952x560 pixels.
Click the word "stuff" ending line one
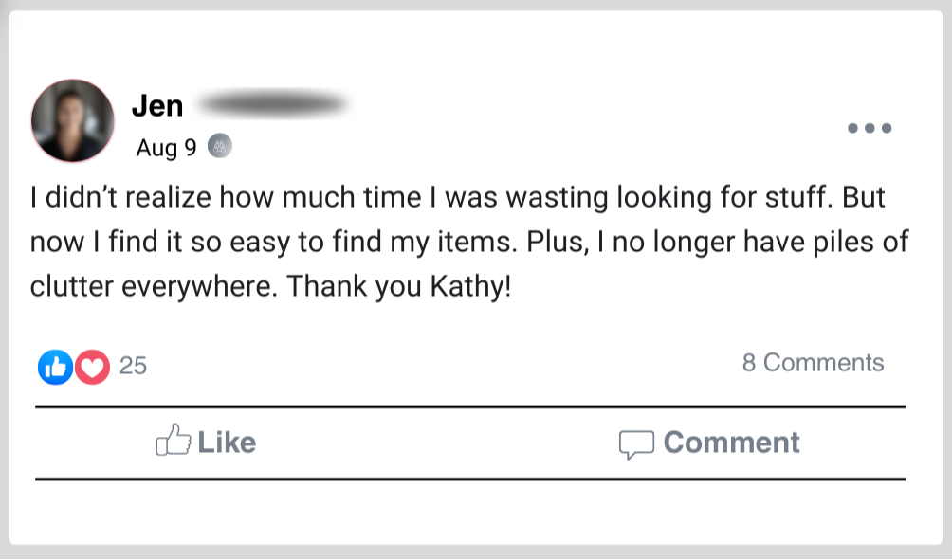778,198
